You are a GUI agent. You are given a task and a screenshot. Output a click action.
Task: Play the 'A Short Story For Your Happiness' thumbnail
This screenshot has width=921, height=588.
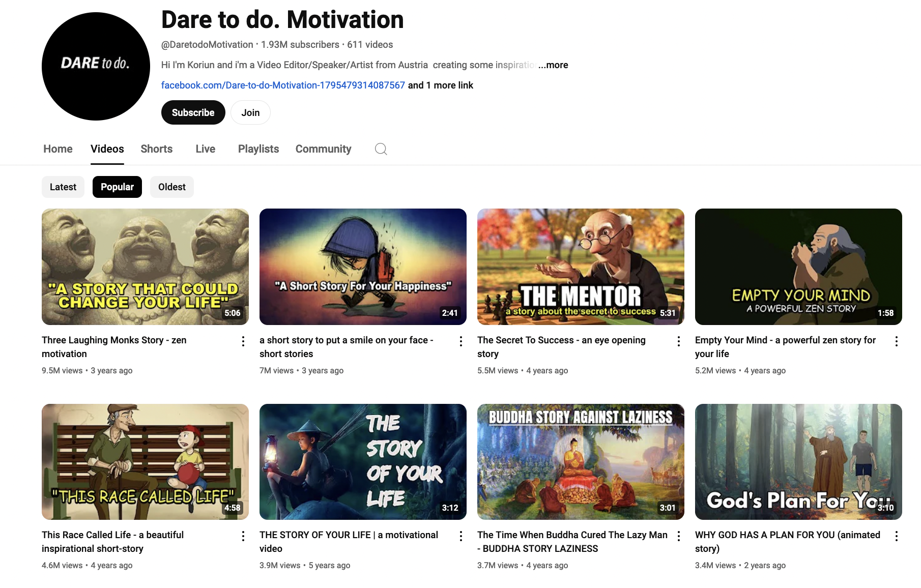pyautogui.click(x=363, y=267)
